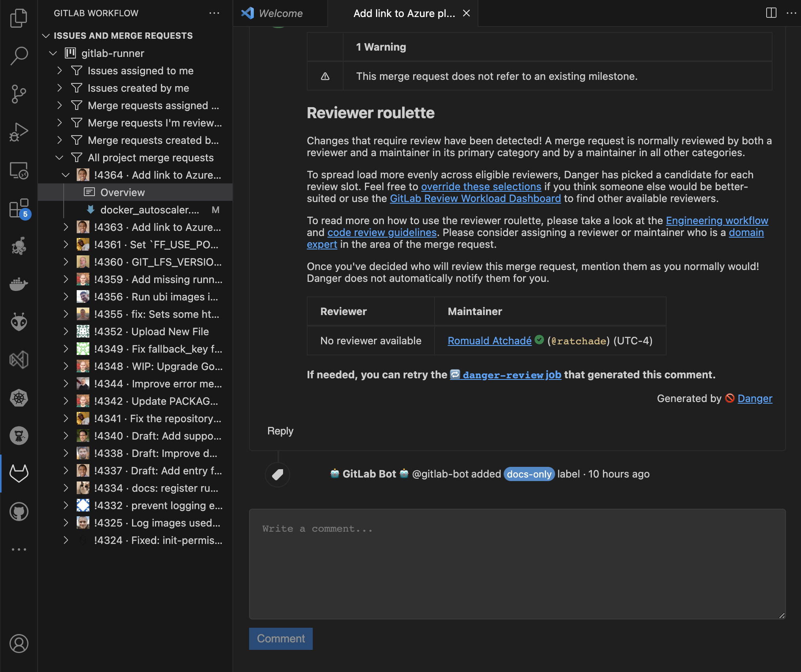Switch to the Welcome tab

281,13
